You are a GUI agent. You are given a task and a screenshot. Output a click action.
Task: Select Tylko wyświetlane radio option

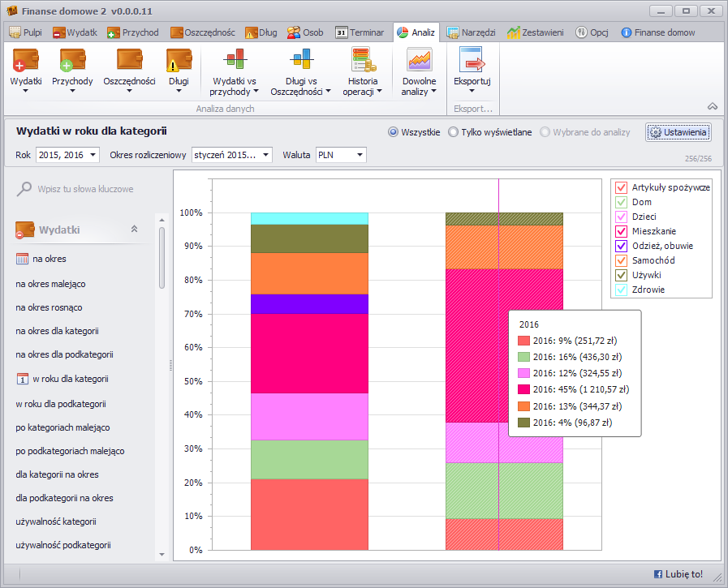pos(453,132)
